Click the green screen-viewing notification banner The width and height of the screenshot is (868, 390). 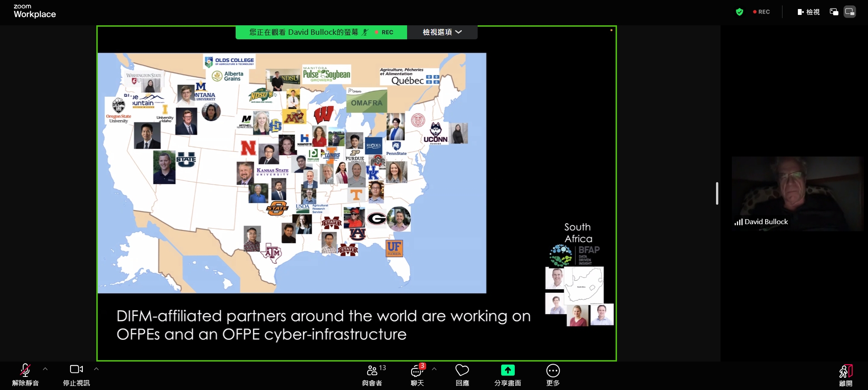pyautogui.click(x=321, y=32)
